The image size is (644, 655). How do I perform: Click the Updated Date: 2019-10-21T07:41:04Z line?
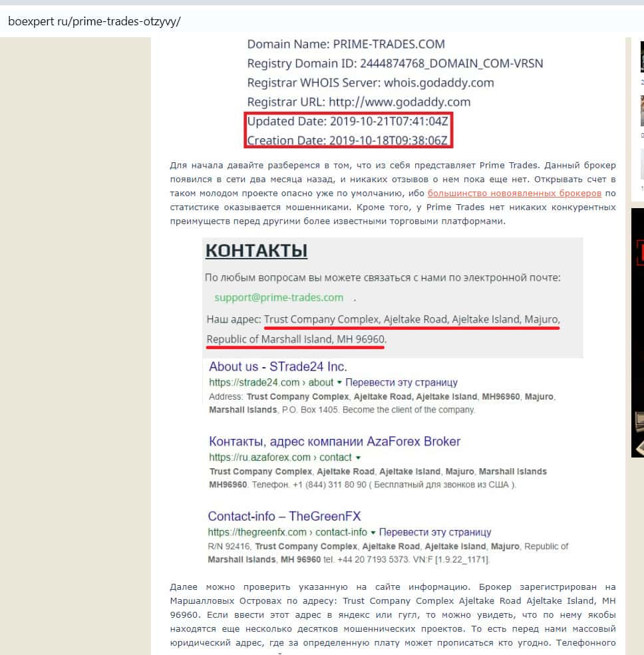point(347,121)
